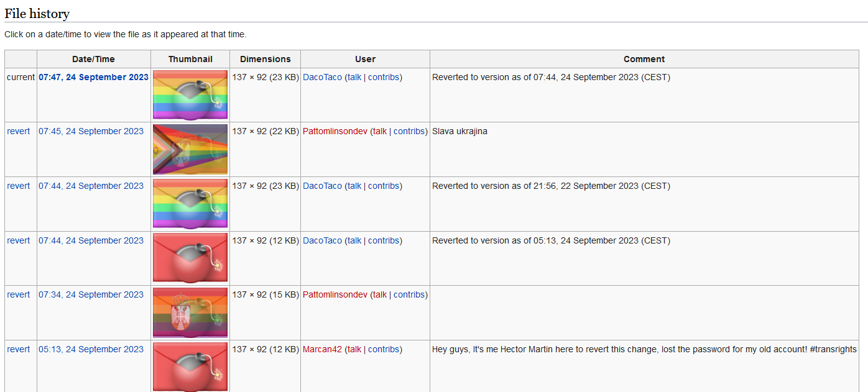
Task: Open Marcan42 user page
Action: (322, 349)
